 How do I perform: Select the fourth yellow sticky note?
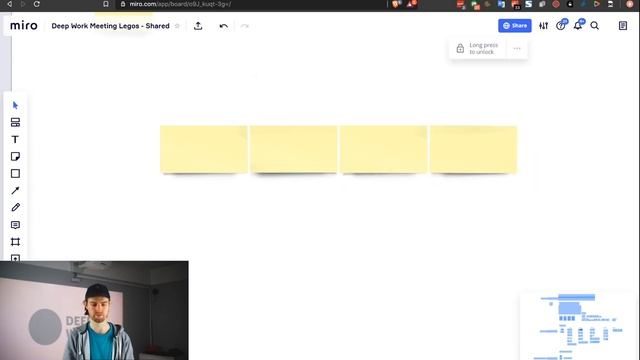pos(473,149)
